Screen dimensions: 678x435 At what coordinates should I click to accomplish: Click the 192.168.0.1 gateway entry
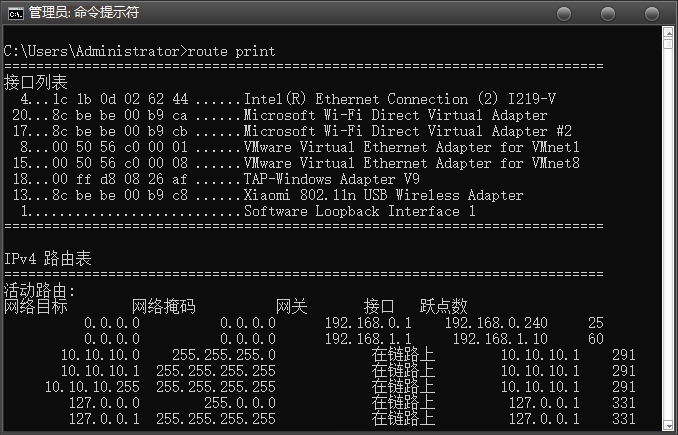coord(368,323)
